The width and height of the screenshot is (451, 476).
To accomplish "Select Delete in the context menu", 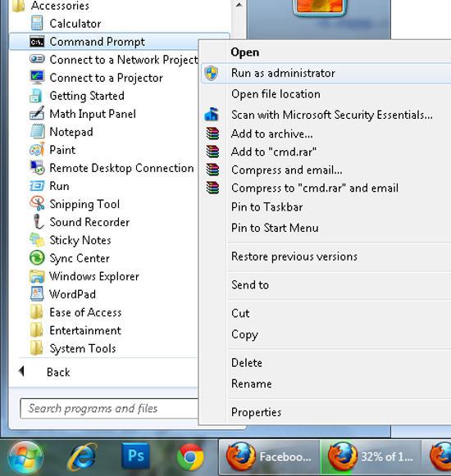I will [x=326, y=363].
